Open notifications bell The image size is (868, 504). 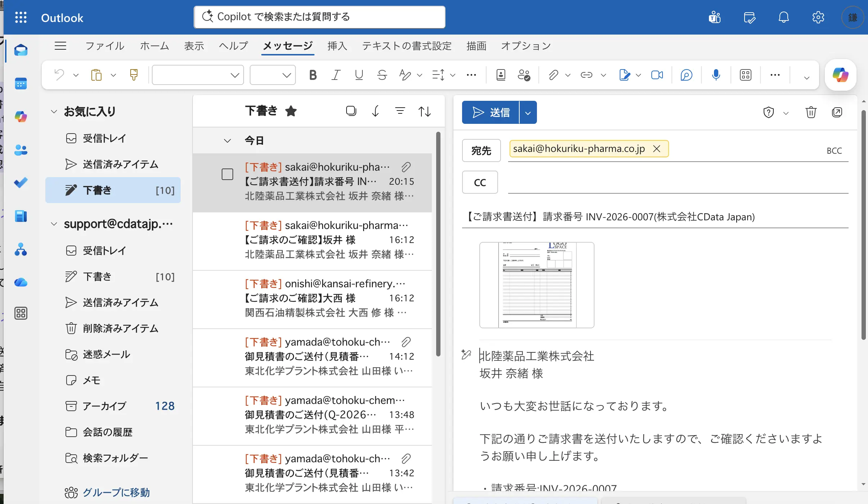point(783,17)
